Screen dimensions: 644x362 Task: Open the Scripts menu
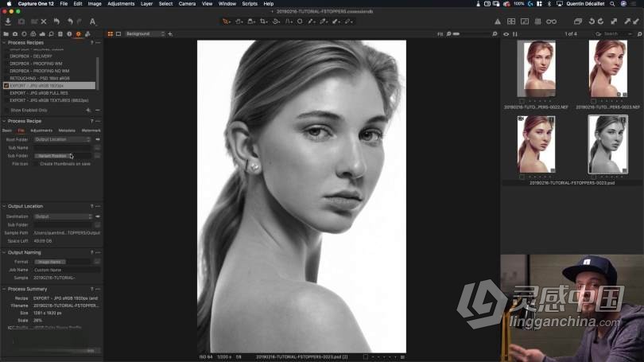(250, 4)
